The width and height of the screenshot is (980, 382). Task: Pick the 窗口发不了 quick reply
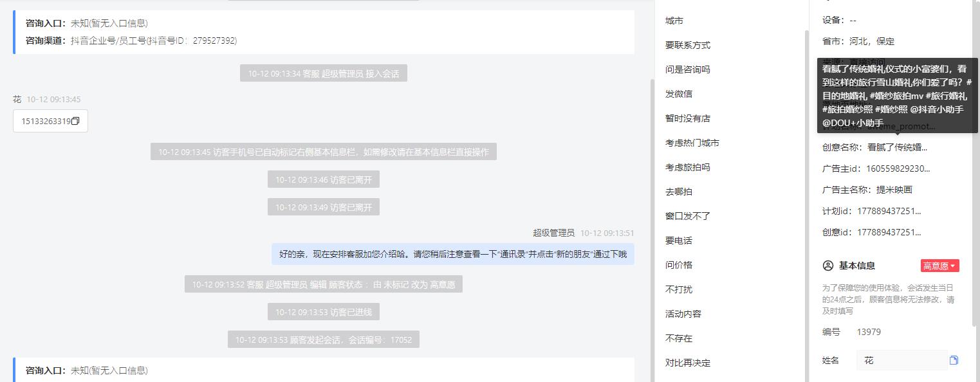pyautogui.click(x=688, y=216)
